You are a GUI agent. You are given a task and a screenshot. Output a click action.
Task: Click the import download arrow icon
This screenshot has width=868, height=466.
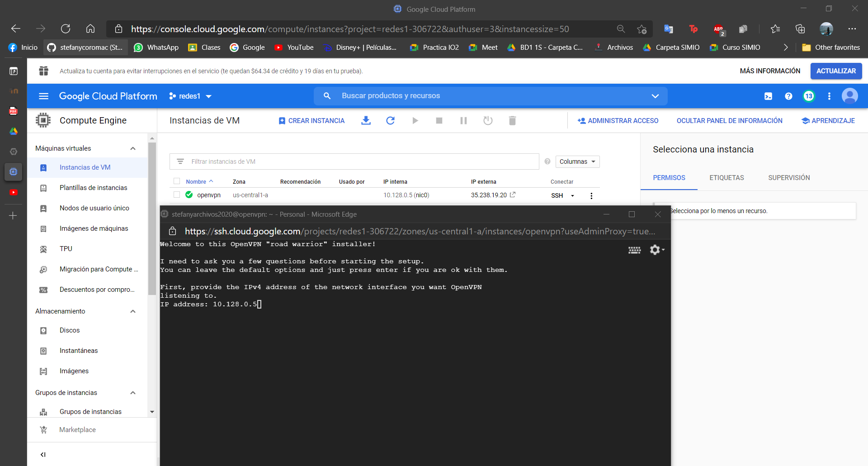click(x=366, y=120)
